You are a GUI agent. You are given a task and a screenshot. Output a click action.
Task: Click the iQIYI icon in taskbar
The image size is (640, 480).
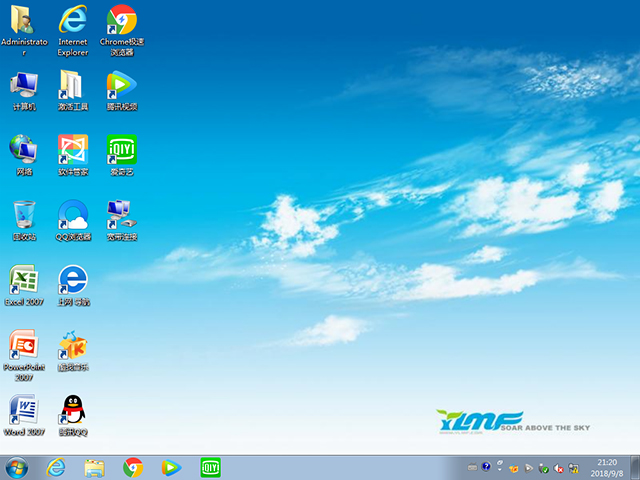210,467
